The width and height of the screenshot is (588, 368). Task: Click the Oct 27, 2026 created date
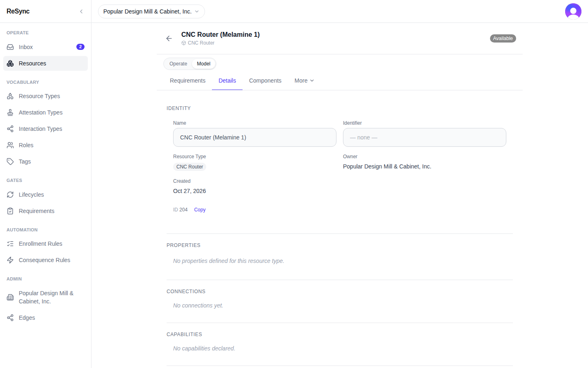point(189,191)
